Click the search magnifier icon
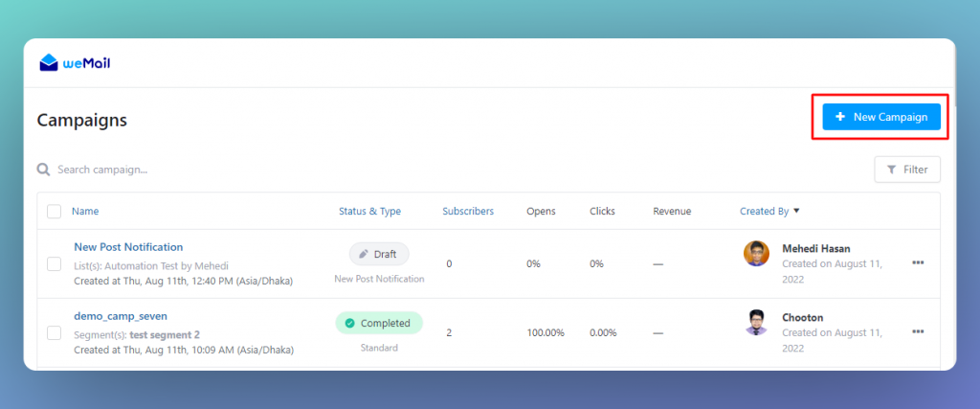The height and width of the screenshot is (409, 980). [x=43, y=170]
